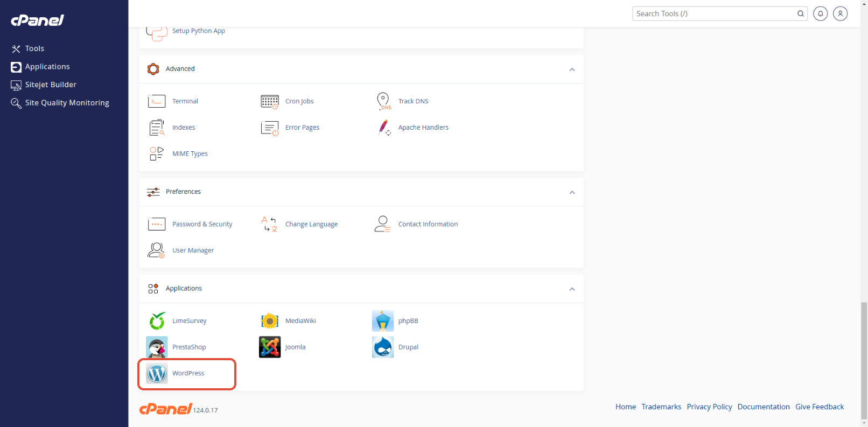The height and width of the screenshot is (427, 868).
Task: Open the MediaWiki sunflower icon
Action: [270, 321]
